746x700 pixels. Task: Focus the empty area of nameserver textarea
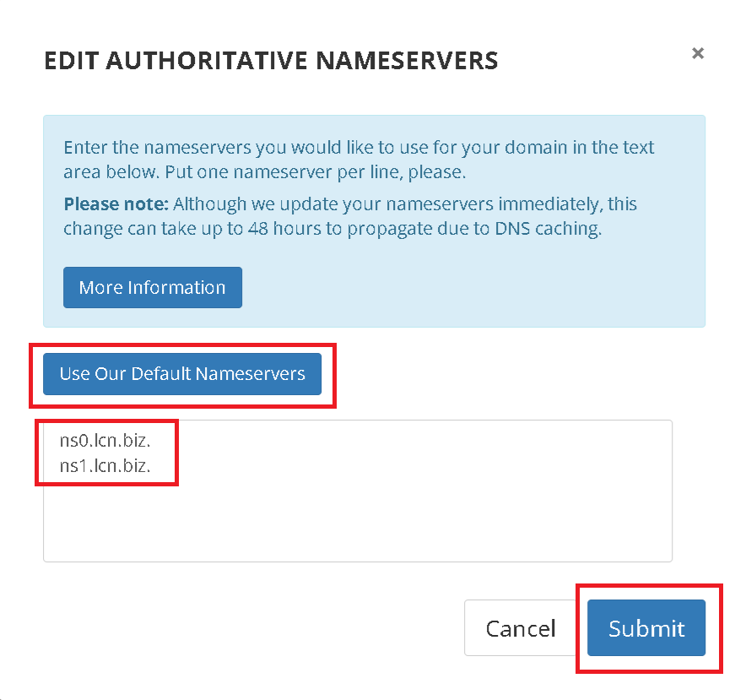tap(358, 519)
